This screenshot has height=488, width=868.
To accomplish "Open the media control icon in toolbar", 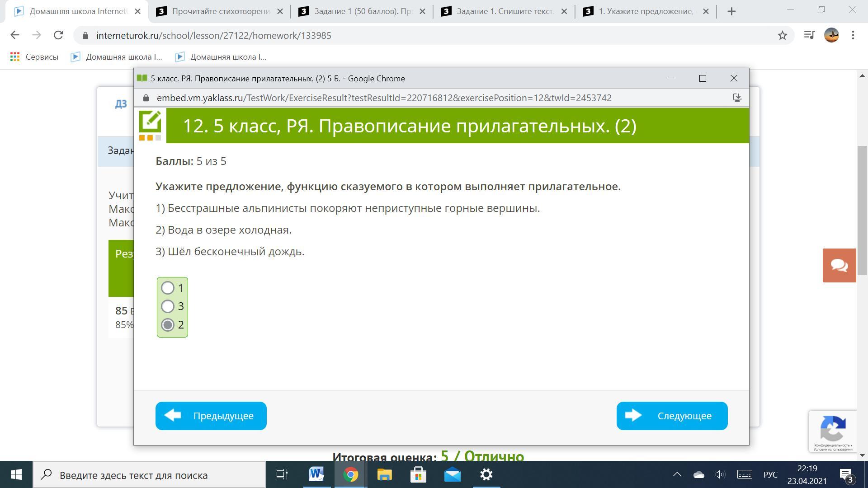I will 809,35.
